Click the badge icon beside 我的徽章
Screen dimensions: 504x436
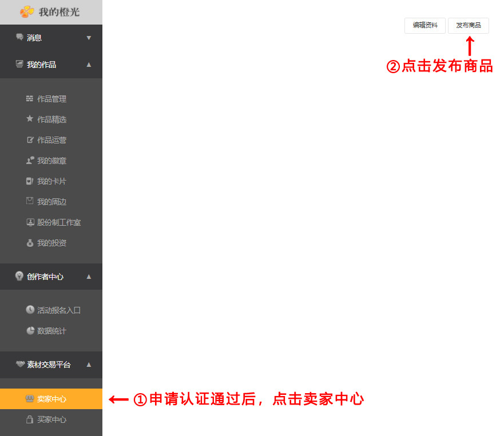click(30, 161)
